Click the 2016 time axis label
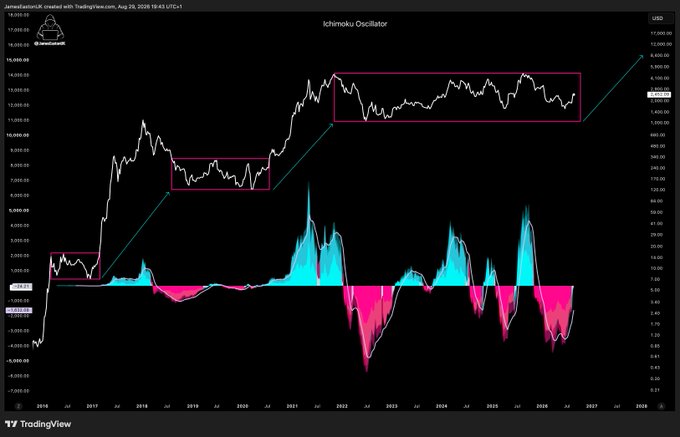This screenshot has height=437, width=680. pos(42,406)
